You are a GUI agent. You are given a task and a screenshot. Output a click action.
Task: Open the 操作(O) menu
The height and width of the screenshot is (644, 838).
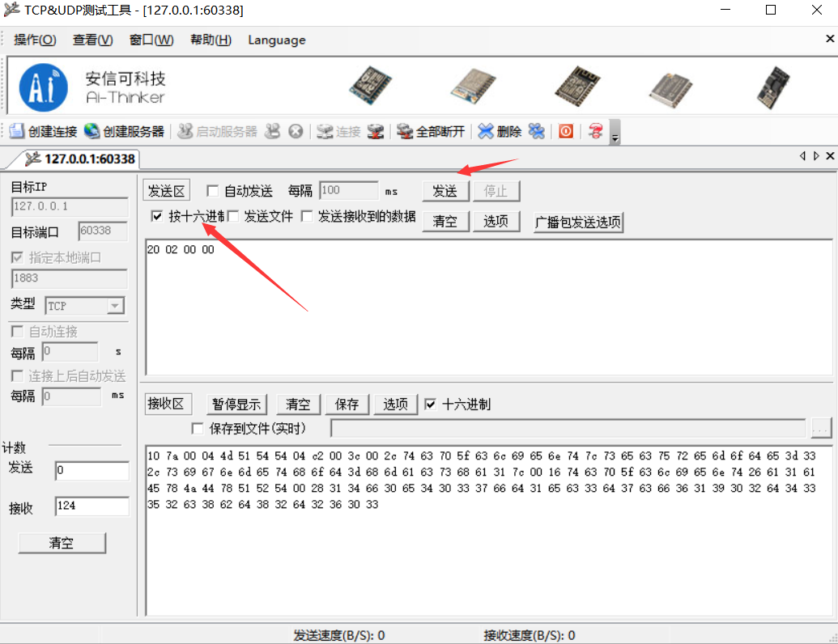(x=34, y=39)
